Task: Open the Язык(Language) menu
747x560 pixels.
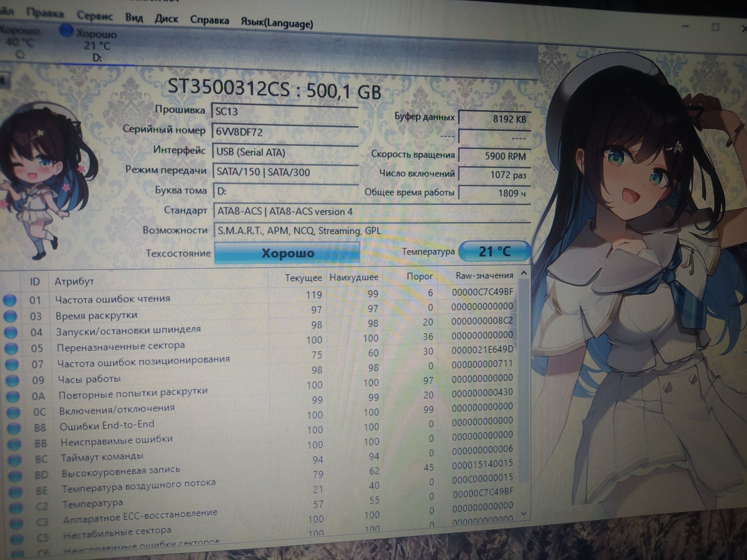Action: point(277,23)
